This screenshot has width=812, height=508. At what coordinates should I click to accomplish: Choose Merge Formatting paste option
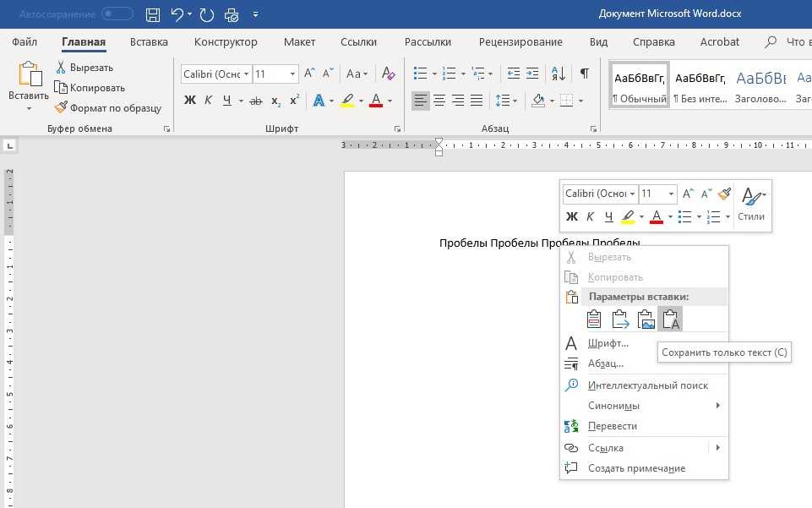pos(620,320)
